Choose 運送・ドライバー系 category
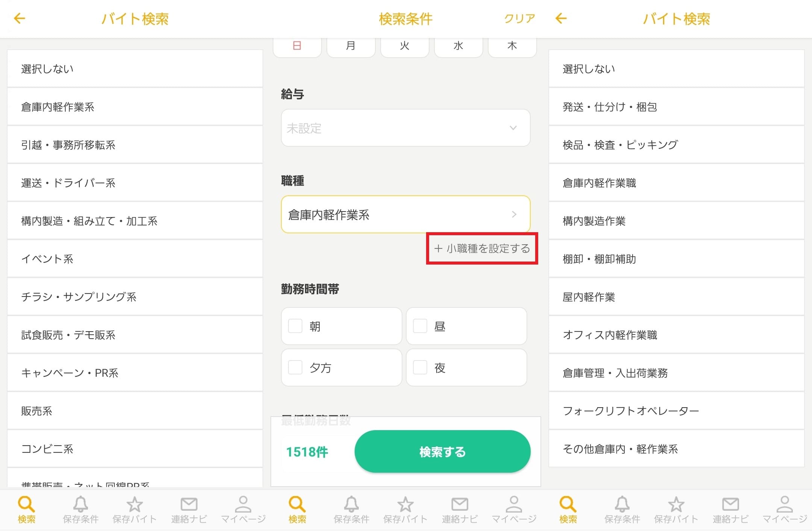The height and width of the screenshot is (531, 812). click(135, 183)
